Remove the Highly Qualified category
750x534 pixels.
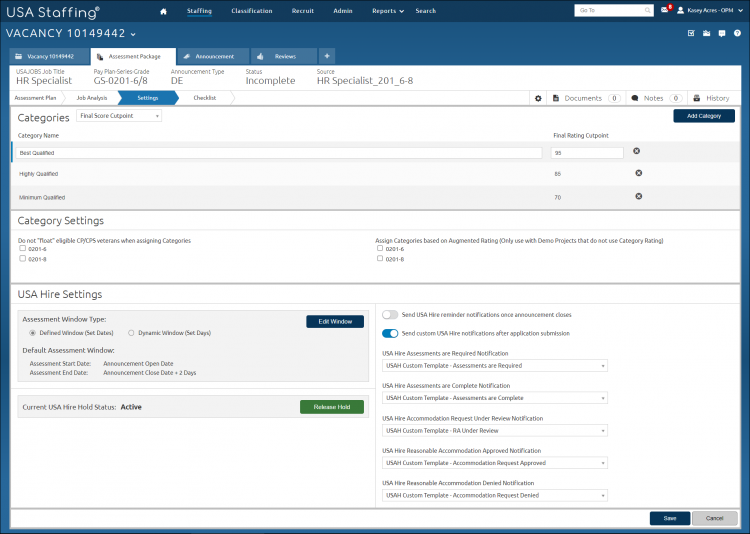[x=639, y=173]
